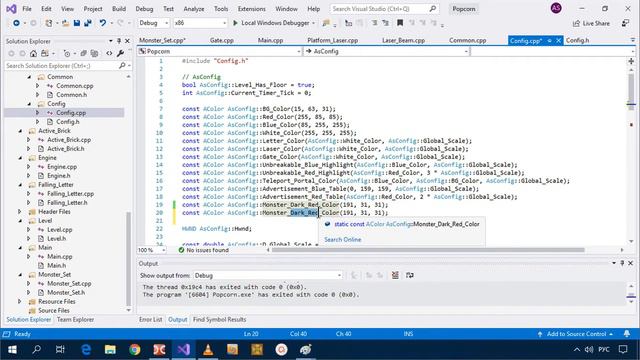
Task: Open Solution Explorer properties wrench icon
Action: 120,53
